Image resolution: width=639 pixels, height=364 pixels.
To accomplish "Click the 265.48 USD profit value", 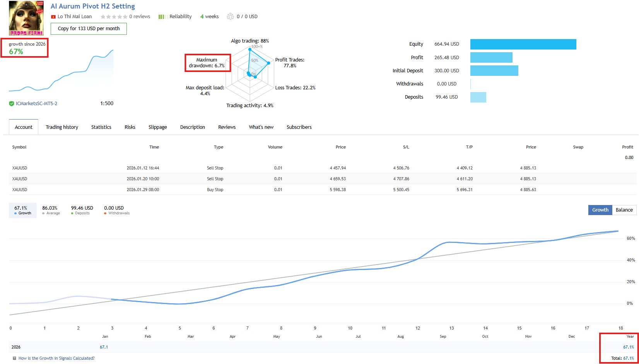I will (447, 58).
